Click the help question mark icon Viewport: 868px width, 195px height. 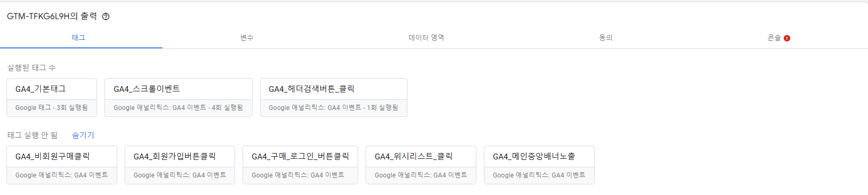coord(106,16)
